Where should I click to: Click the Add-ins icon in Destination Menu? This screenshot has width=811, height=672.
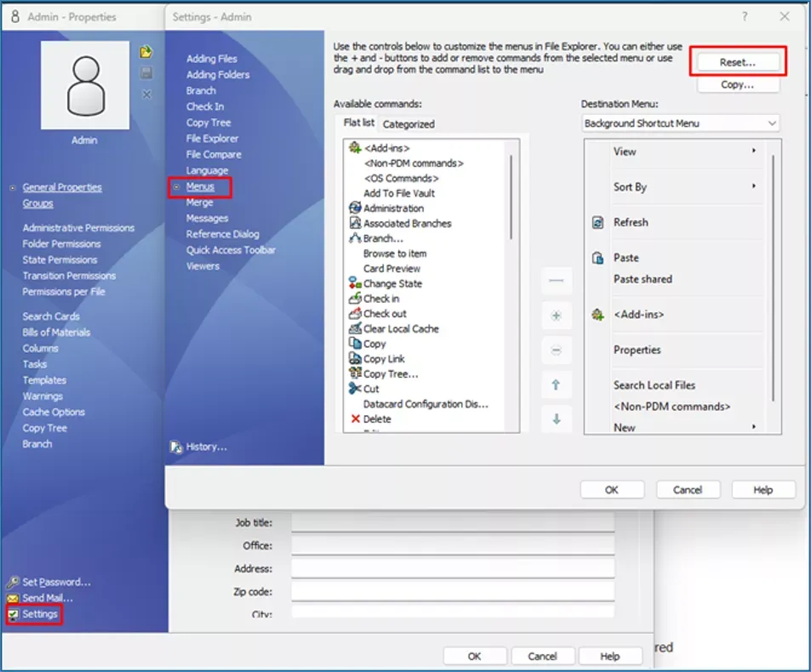(x=597, y=314)
